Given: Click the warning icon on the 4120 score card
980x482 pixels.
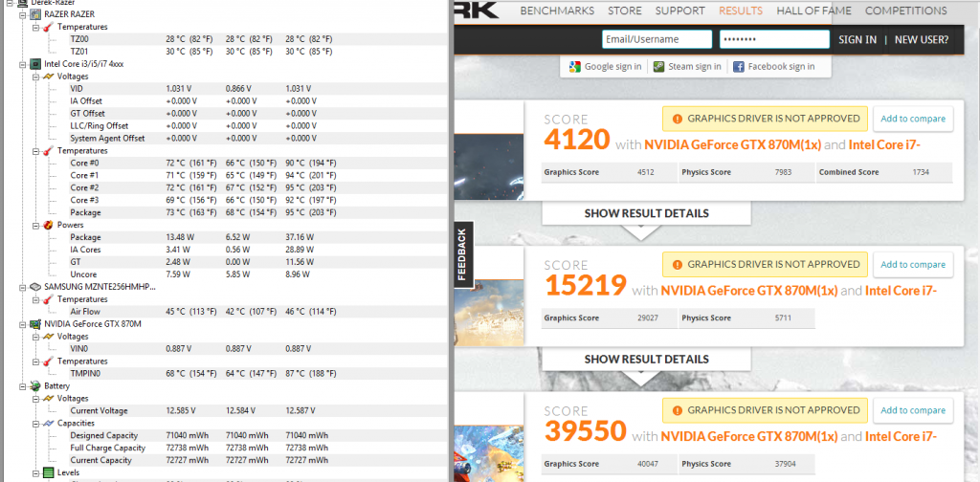Looking at the screenshot, I should tap(678, 119).
